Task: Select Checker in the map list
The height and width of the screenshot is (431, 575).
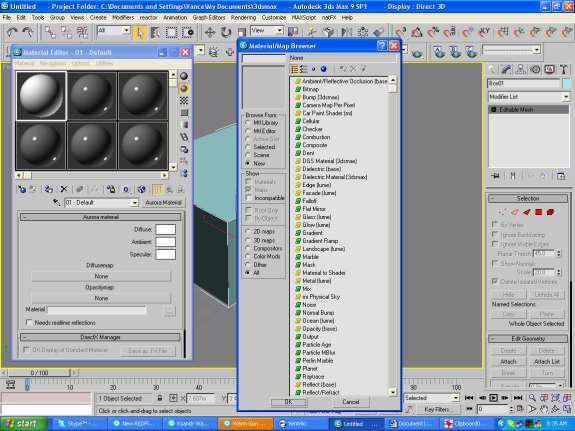Action: pyautogui.click(x=312, y=129)
